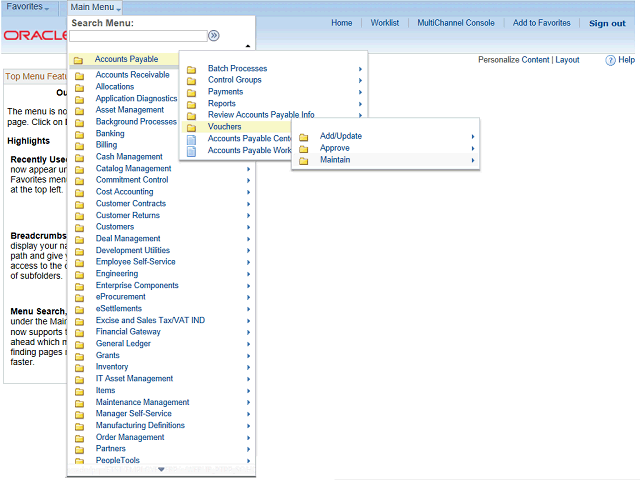Click the folder icon beside Grants
640x480 pixels.
point(80,356)
